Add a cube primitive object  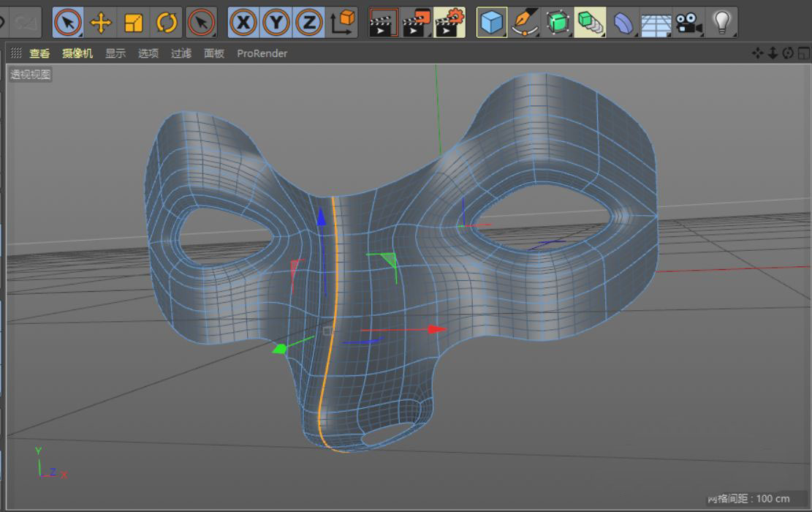(492, 23)
